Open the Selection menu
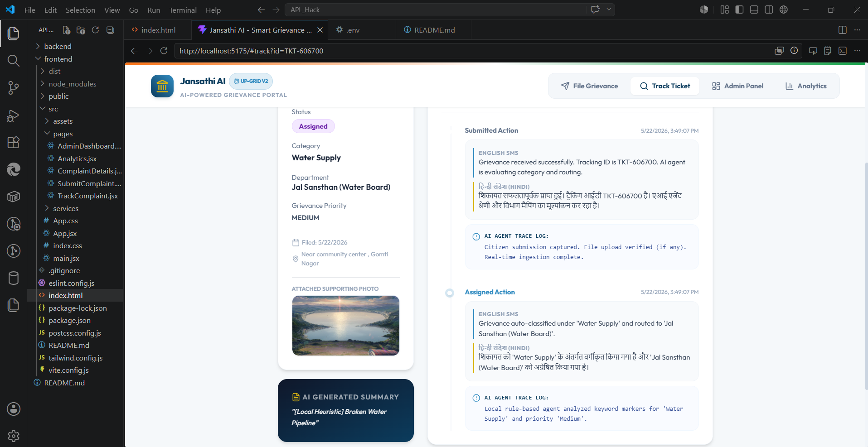The height and width of the screenshot is (447, 868). pos(80,10)
